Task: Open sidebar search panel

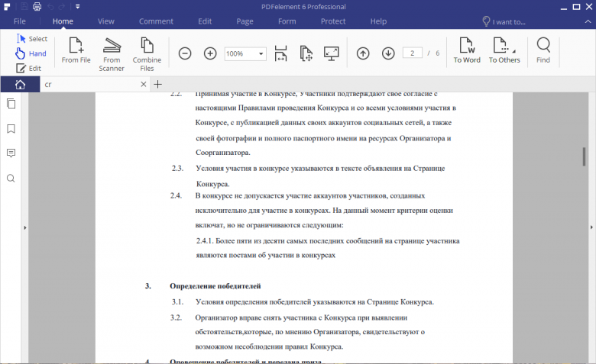Action: tap(11, 179)
